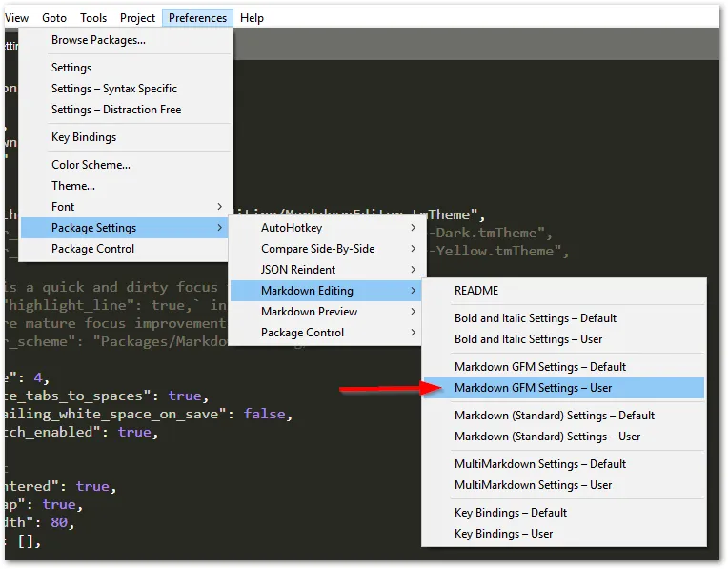Open Markdown GFM Settings – Default
728x569 pixels.
(564, 367)
